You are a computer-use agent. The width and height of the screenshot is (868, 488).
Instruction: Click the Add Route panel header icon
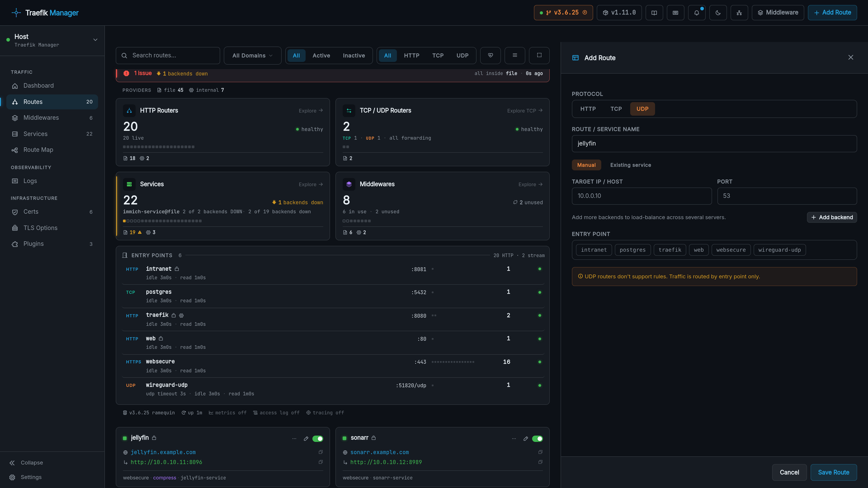point(576,58)
